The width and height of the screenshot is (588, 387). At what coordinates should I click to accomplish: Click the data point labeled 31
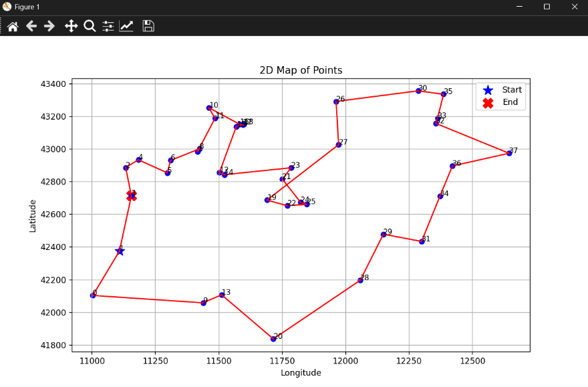[422, 241]
